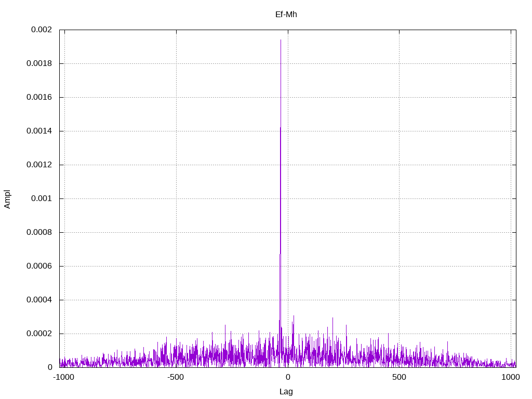Click the tip of the tallest correlation peak
This screenshot has width=532, height=399.
281,40
